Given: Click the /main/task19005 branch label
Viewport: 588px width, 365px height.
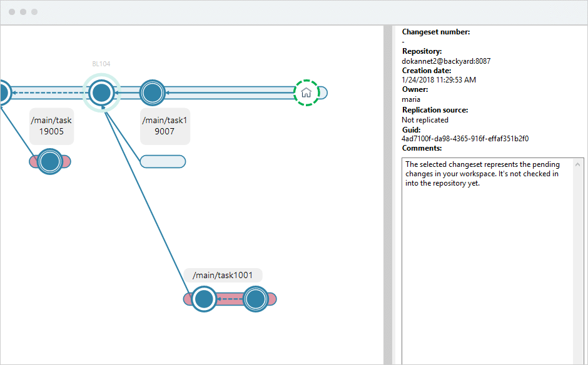Looking at the screenshot, I should tap(51, 126).
